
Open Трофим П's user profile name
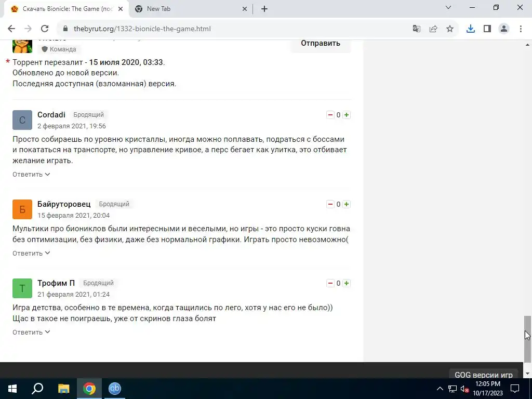click(x=56, y=283)
